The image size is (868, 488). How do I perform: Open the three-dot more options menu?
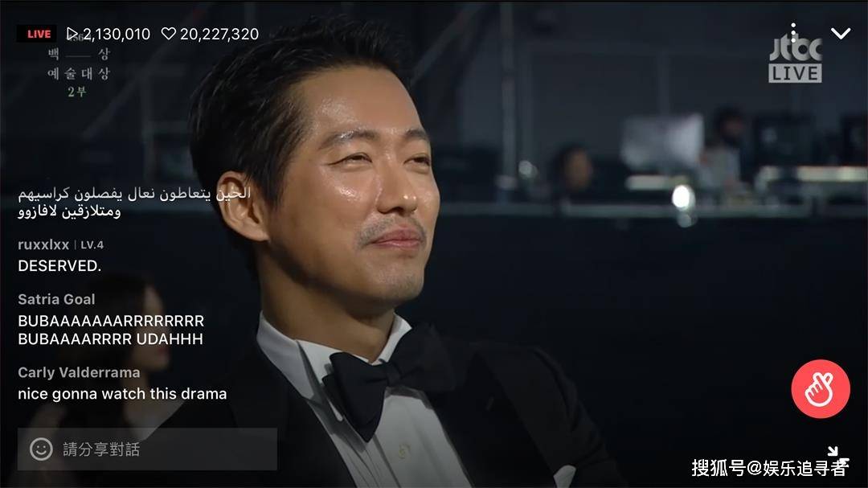point(793,33)
